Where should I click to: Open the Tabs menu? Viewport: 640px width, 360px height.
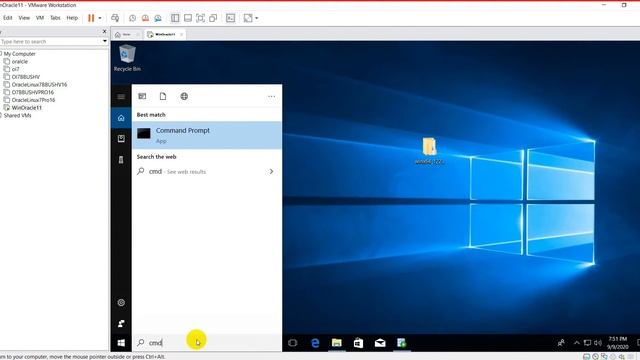(55, 18)
